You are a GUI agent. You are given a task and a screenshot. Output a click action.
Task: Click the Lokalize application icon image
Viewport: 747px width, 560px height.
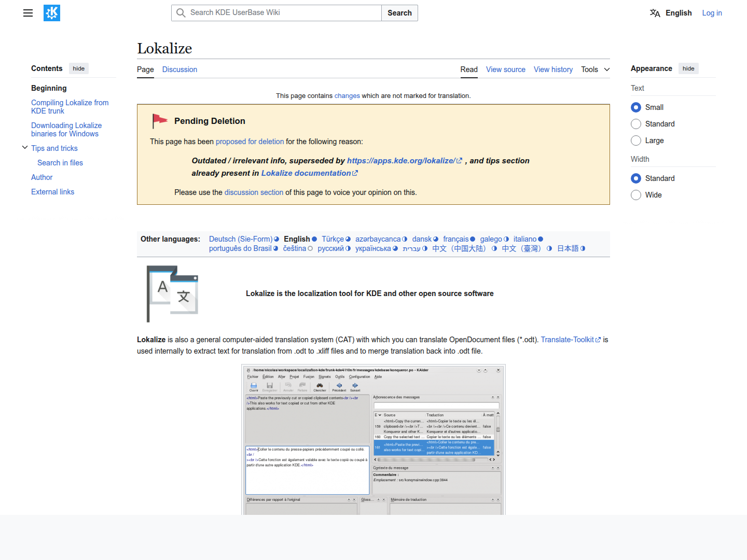click(x=173, y=293)
